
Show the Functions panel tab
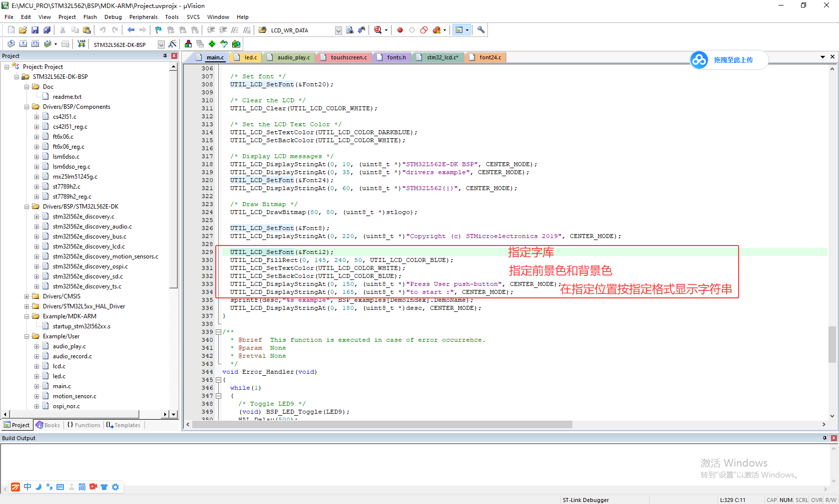pos(84,425)
